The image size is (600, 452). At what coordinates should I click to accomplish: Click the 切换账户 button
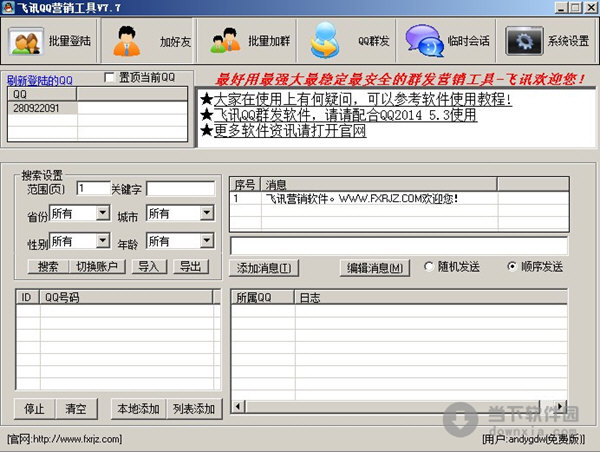pos(97,266)
